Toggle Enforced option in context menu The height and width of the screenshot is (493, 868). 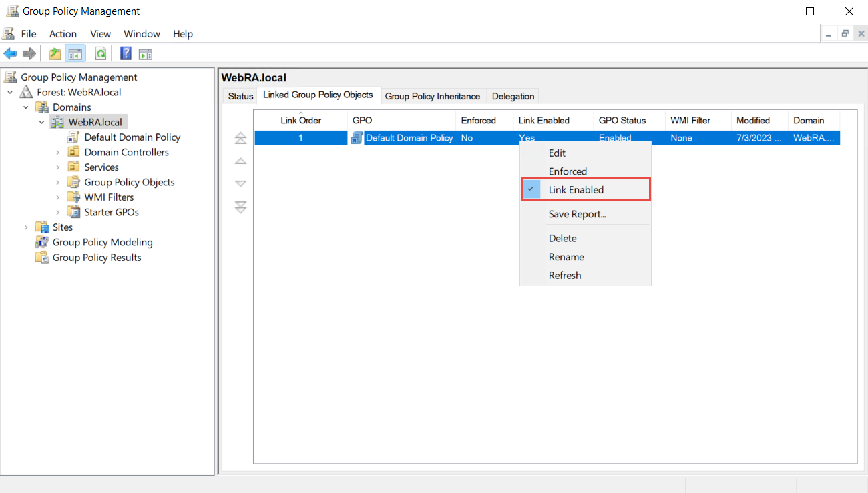pos(568,171)
